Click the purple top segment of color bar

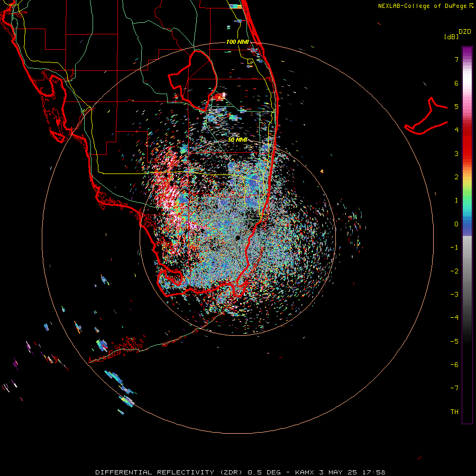(x=467, y=52)
